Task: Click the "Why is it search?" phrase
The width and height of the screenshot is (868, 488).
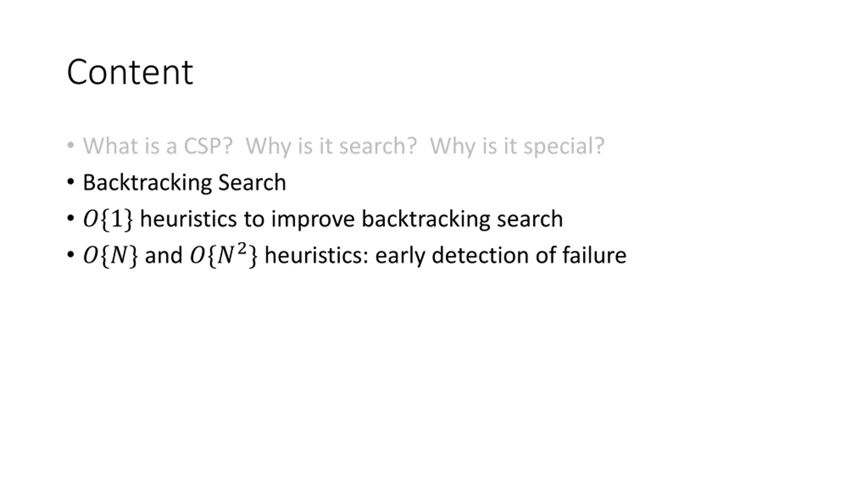Action: (331, 146)
